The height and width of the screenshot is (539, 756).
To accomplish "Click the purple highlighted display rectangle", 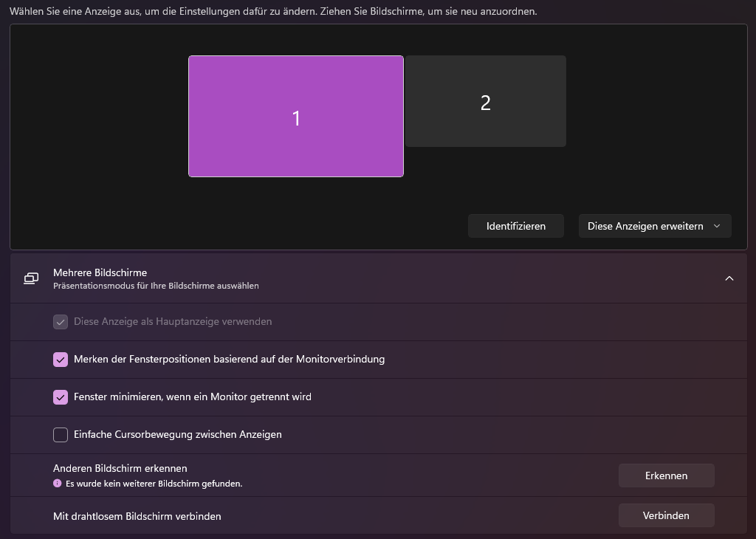I will 295,116.
